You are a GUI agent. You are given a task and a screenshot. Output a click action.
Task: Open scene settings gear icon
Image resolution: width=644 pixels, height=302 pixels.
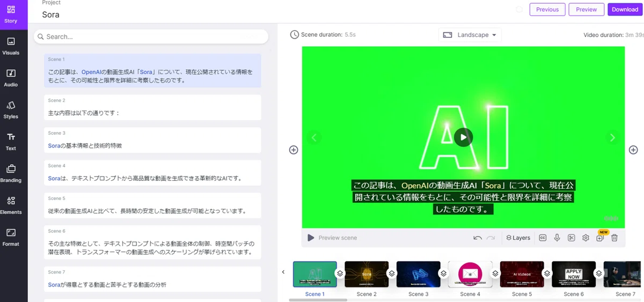tap(586, 238)
